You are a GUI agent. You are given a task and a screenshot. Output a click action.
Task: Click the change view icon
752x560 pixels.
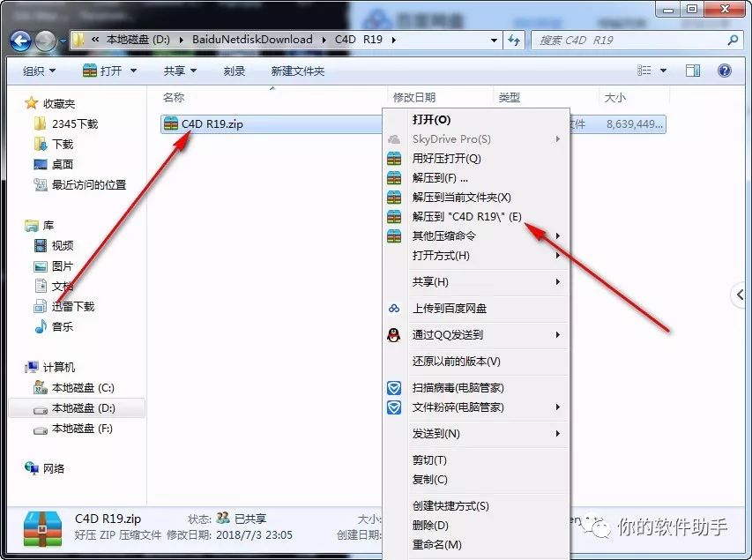(x=644, y=71)
